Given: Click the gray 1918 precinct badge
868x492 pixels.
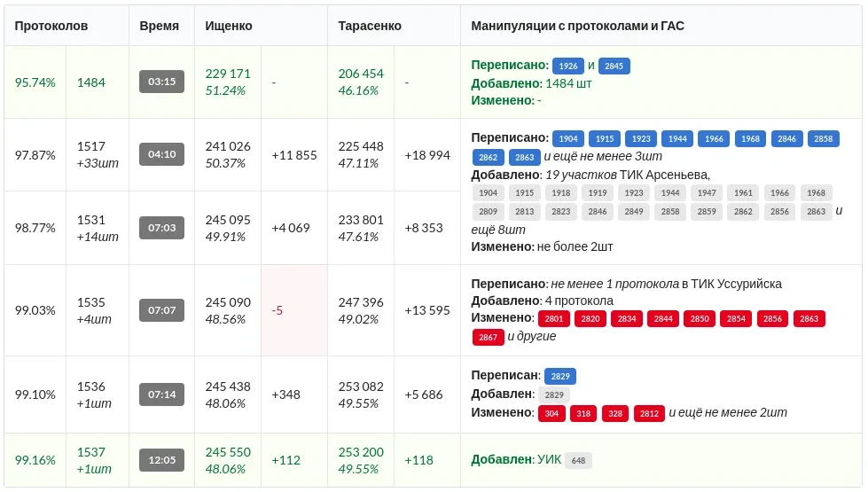Looking at the screenshot, I should click(561, 192).
